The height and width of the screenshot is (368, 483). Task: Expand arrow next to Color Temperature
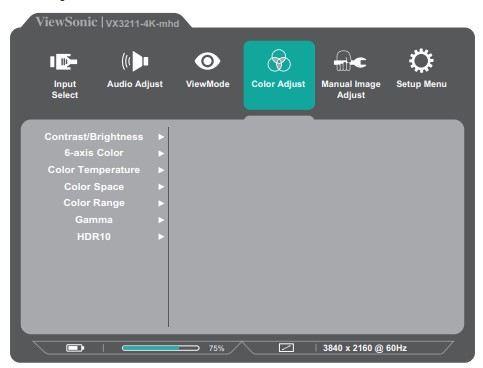coord(161,170)
